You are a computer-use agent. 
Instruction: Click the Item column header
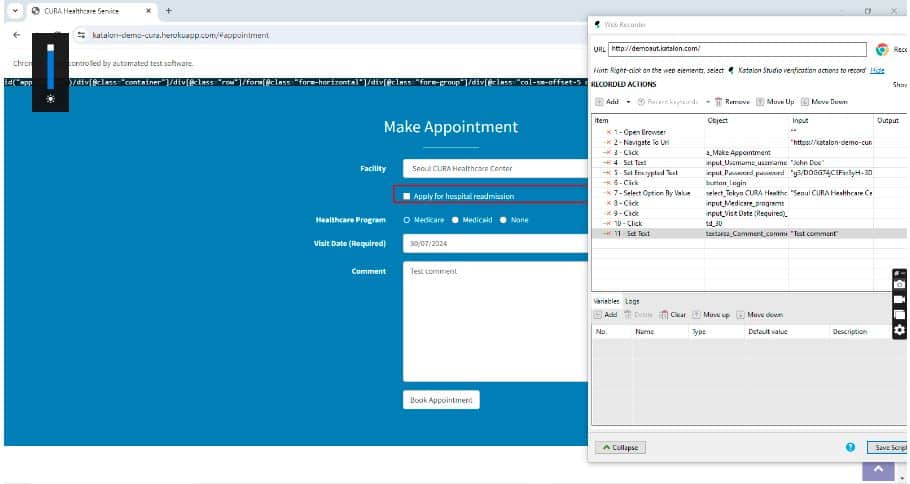click(x=648, y=121)
